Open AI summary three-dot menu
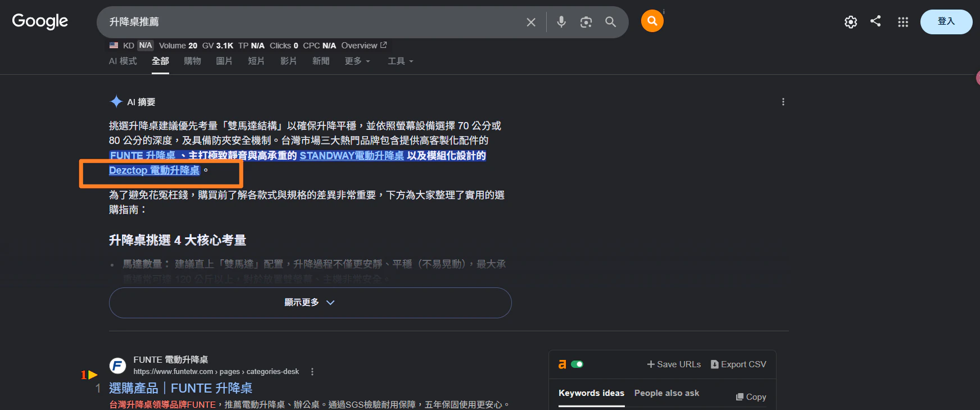 [x=783, y=102]
